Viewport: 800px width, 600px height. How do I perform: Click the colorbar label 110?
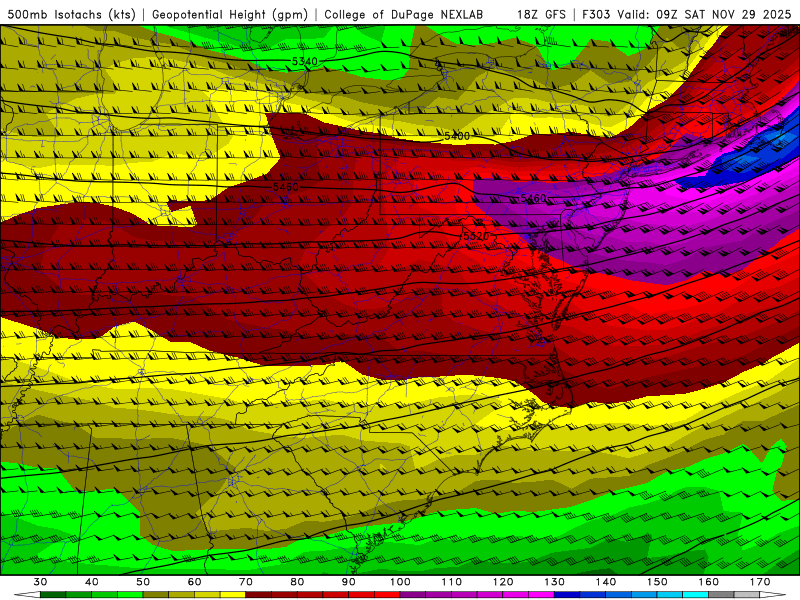(x=452, y=582)
